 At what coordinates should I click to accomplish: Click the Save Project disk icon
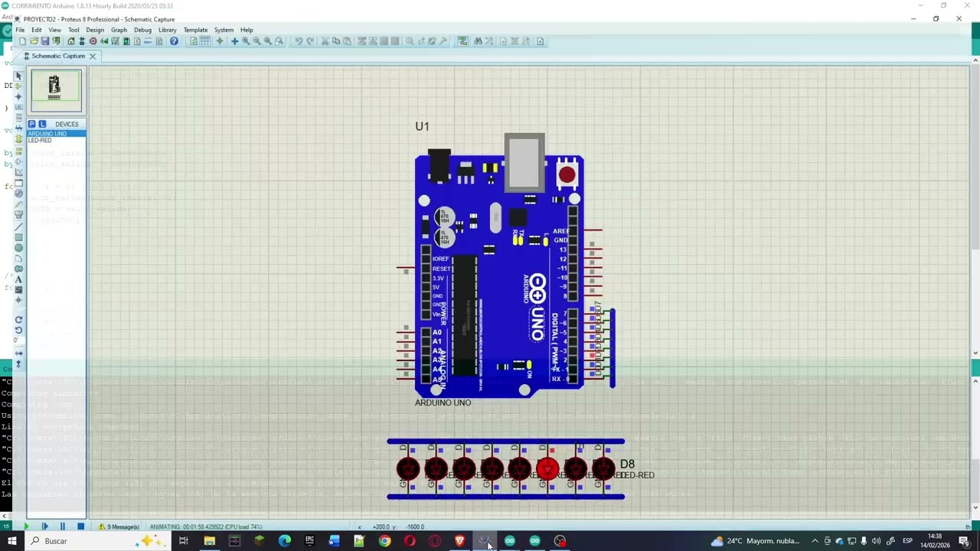(45, 41)
